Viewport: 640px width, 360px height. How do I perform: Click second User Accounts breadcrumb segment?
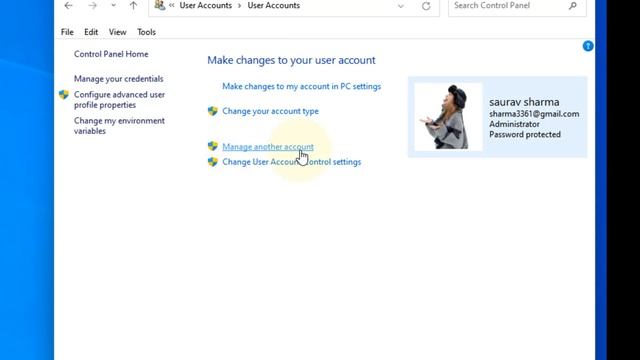pos(273,6)
